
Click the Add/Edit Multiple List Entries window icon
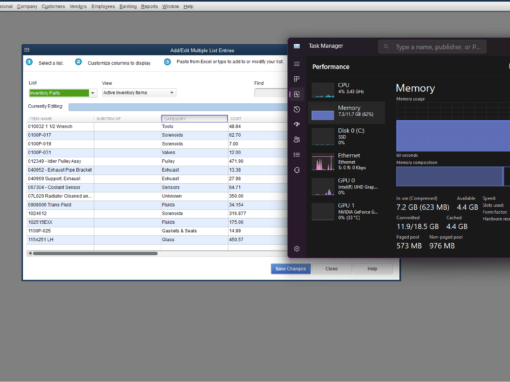(27, 50)
